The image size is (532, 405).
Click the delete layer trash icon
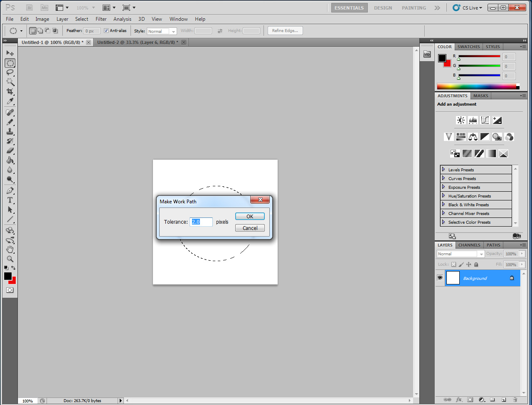point(515,400)
